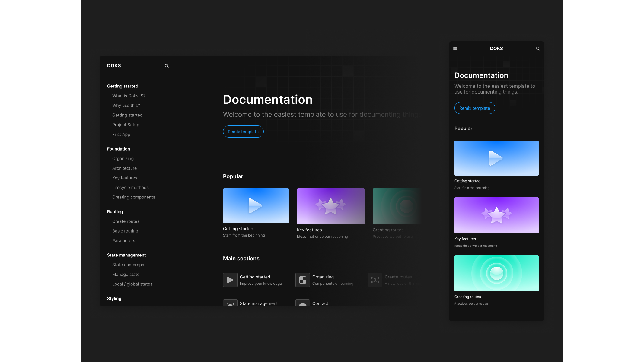The width and height of the screenshot is (644, 362).
Task: Open State and props in sidebar
Action: [128, 265]
